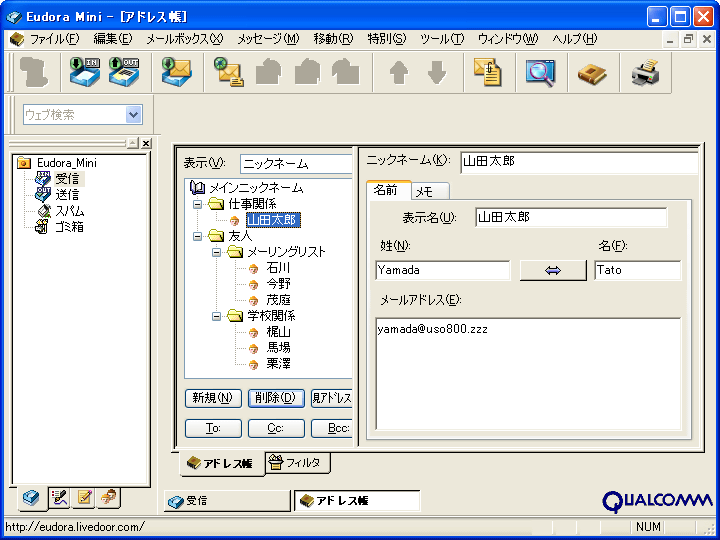Open the ツール(T) menu
Image resolution: width=720 pixels, height=540 pixels.
pos(442,39)
